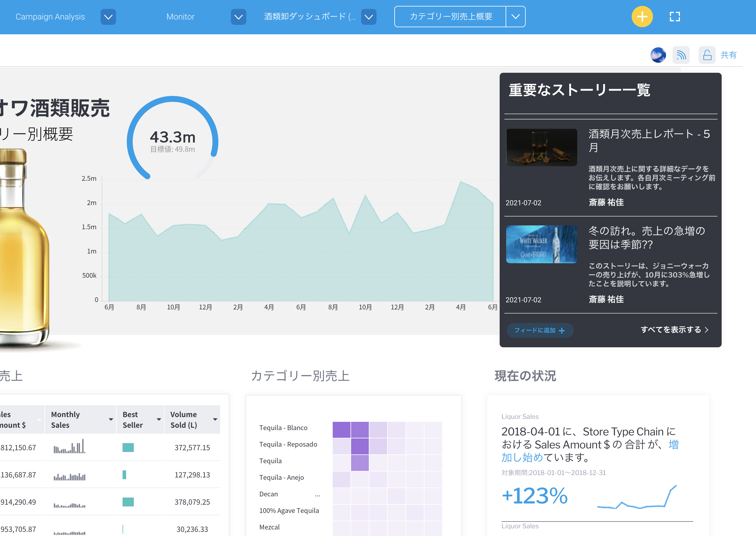Click the padlock share icon
Viewport: 756px width, 536px height.
point(707,55)
